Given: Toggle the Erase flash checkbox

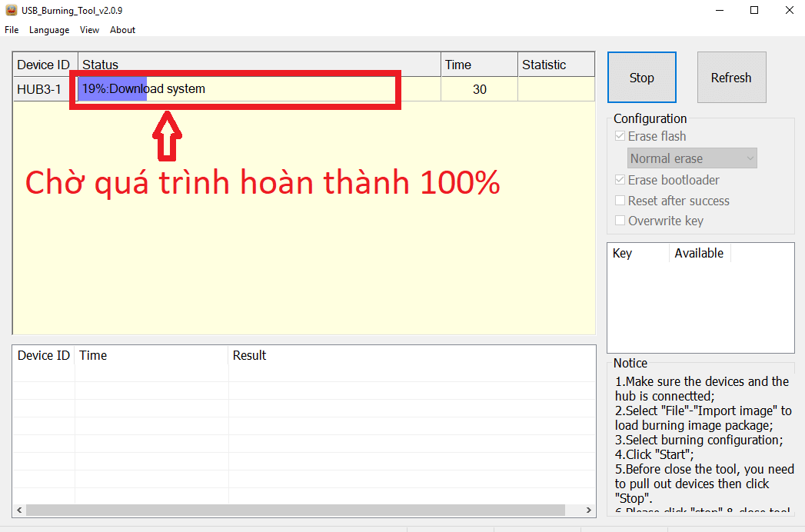Looking at the screenshot, I should point(620,136).
